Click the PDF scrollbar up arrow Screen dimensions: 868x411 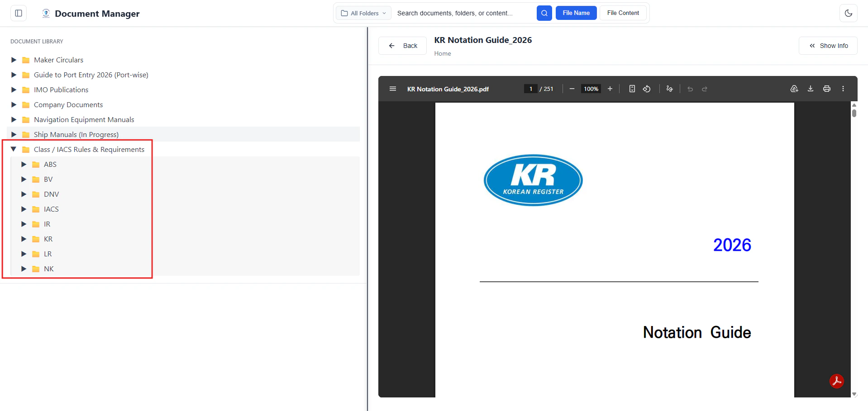click(x=854, y=105)
